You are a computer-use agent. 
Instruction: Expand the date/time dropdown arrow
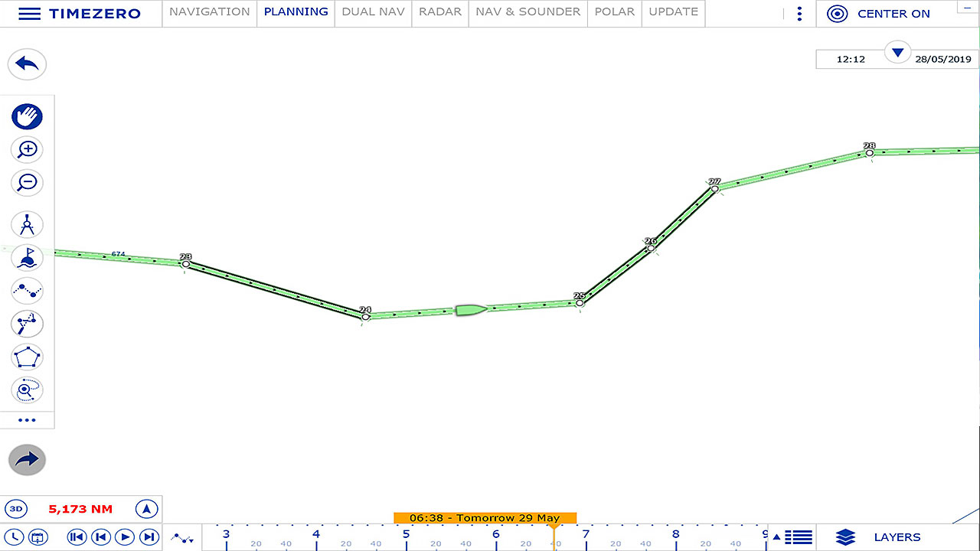[x=898, y=53]
